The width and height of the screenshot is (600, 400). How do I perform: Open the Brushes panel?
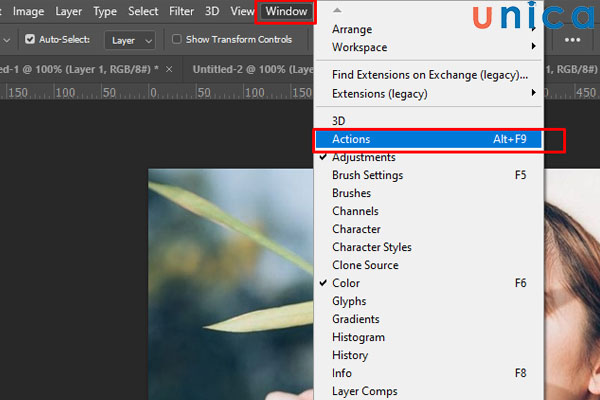(x=429, y=193)
